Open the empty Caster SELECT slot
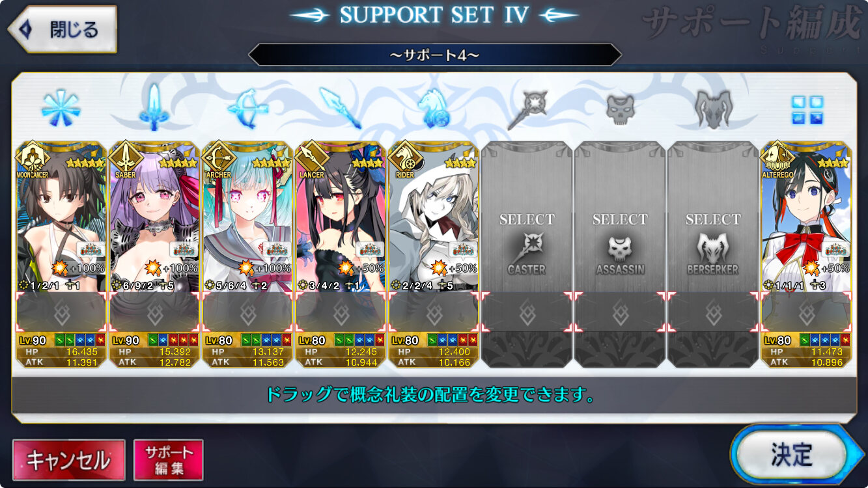 527,255
